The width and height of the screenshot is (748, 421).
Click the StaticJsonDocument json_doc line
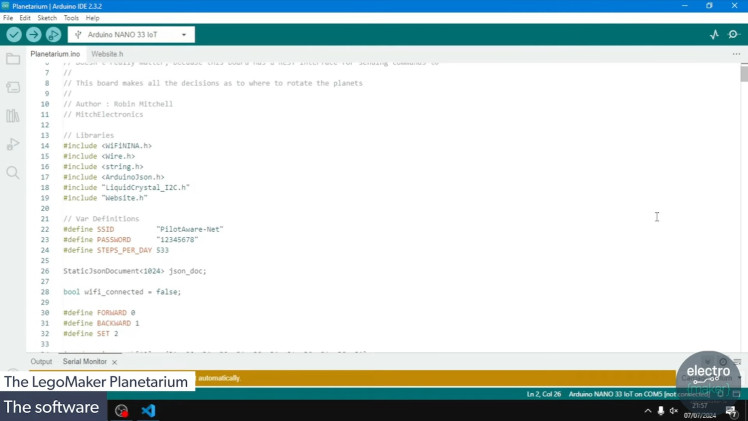(135, 271)
